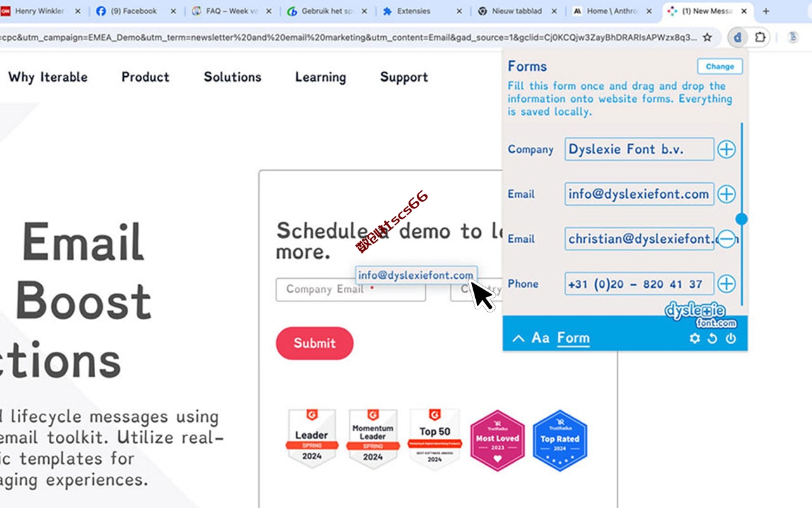Open the extension settings gear icon
812x508 pixels.
tap(695, 338)
